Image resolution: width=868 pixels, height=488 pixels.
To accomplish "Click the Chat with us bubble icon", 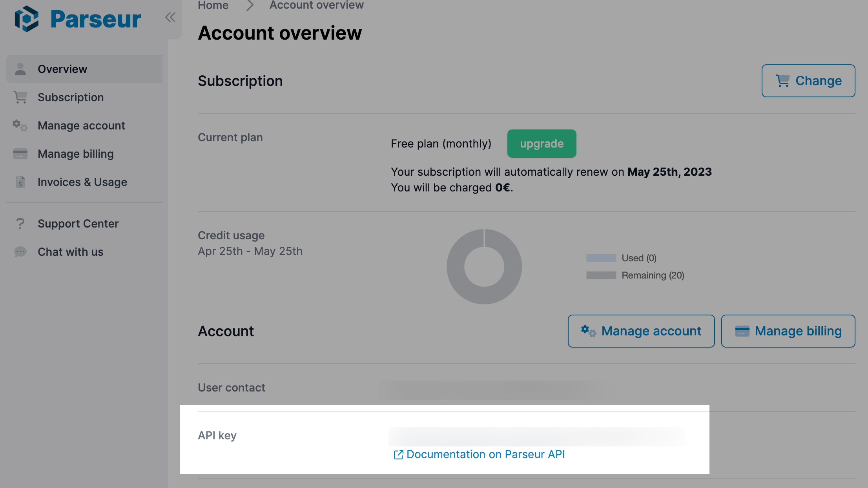I will (x=20, y=252).
